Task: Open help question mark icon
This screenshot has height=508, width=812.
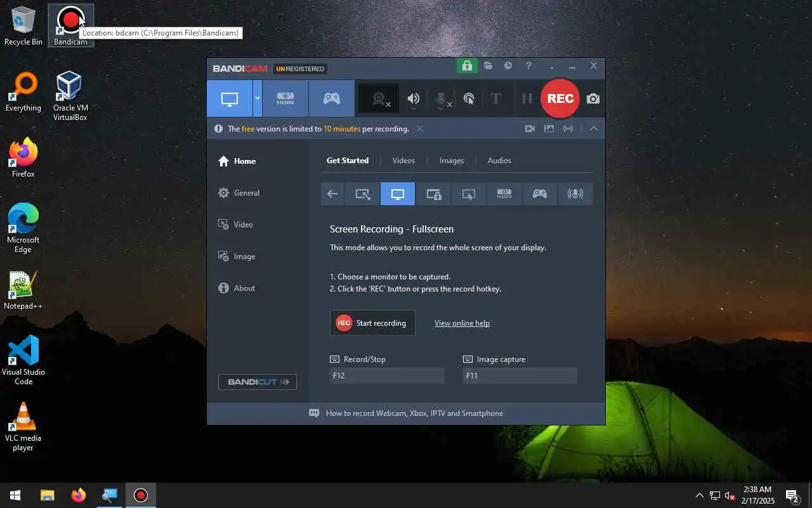Action: [528, 65]
